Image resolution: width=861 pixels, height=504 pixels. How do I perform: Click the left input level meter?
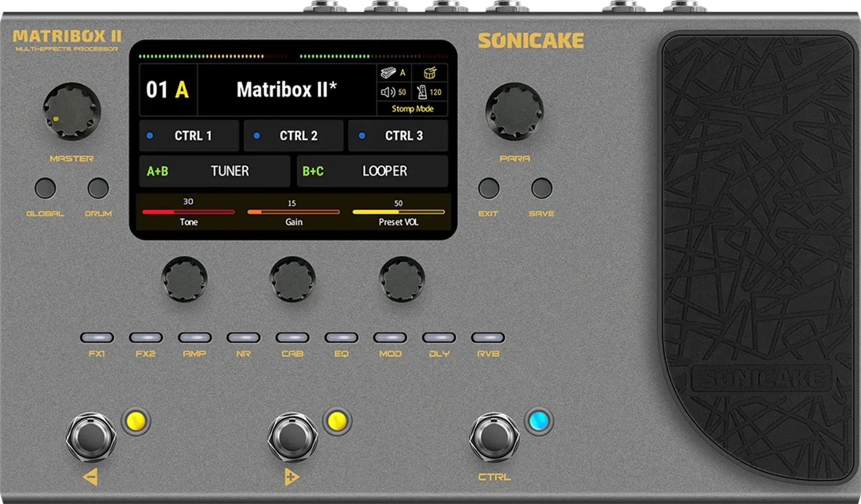(x=213, y=56)
